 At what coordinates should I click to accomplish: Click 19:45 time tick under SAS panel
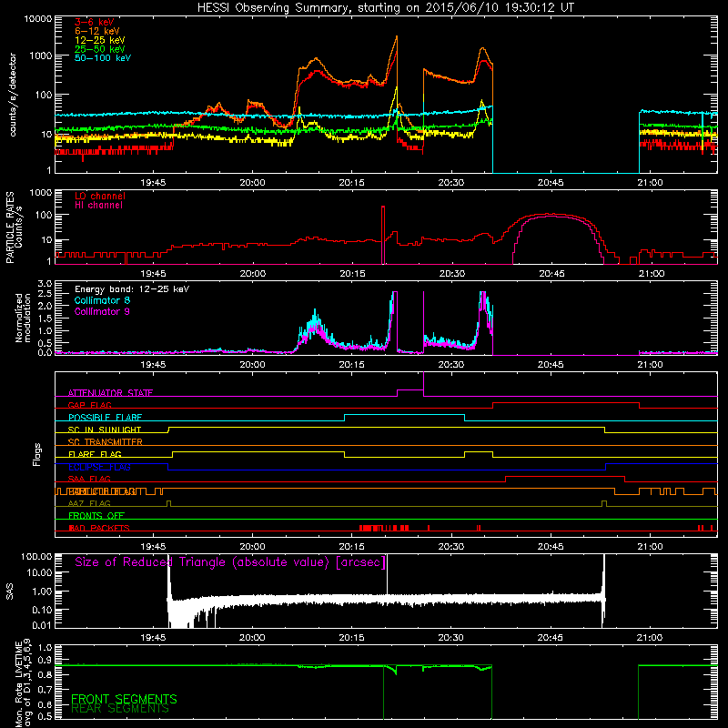(153, 638)
